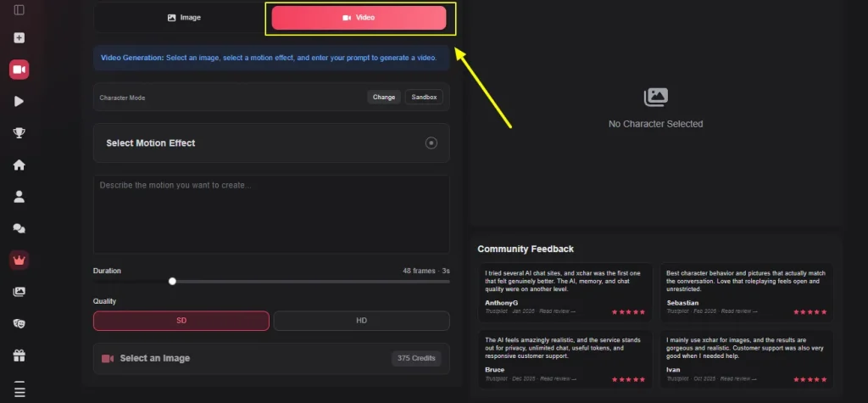Open Read review link on Ivan's review
The height and width of the screenshot is (403, 868).
pyautogui.click(x=738, y=378)
